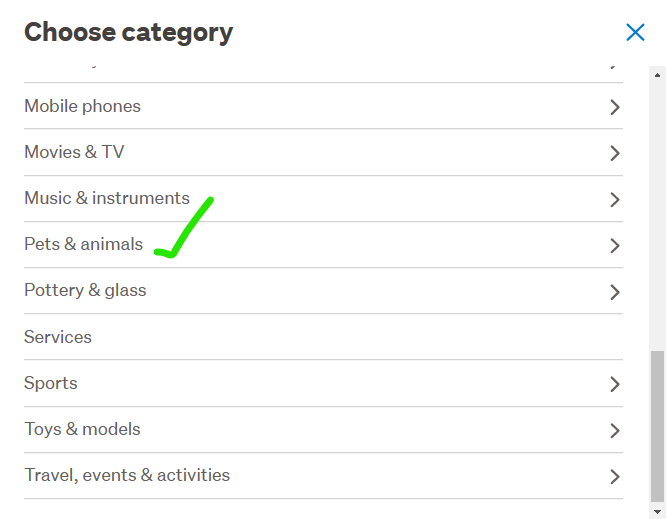This screenshot has width=666, height=519.
Task: Select the Services category
Action: pos(58,337)
